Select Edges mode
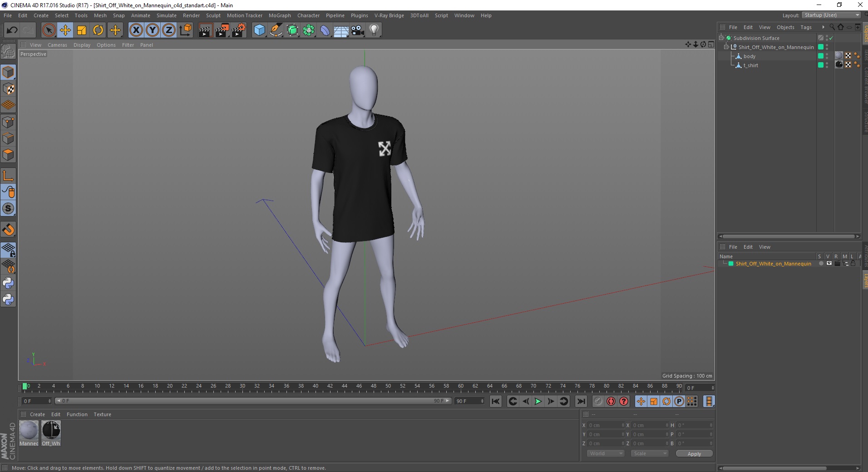The image size is (868, 472). tap(8, 138)
